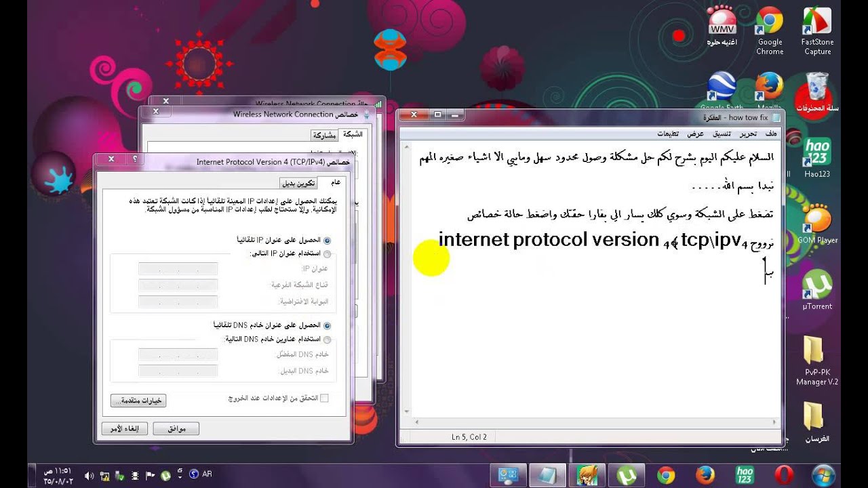Click the preferred DNS خادم DNS المفضل field

tap(178, 354)
